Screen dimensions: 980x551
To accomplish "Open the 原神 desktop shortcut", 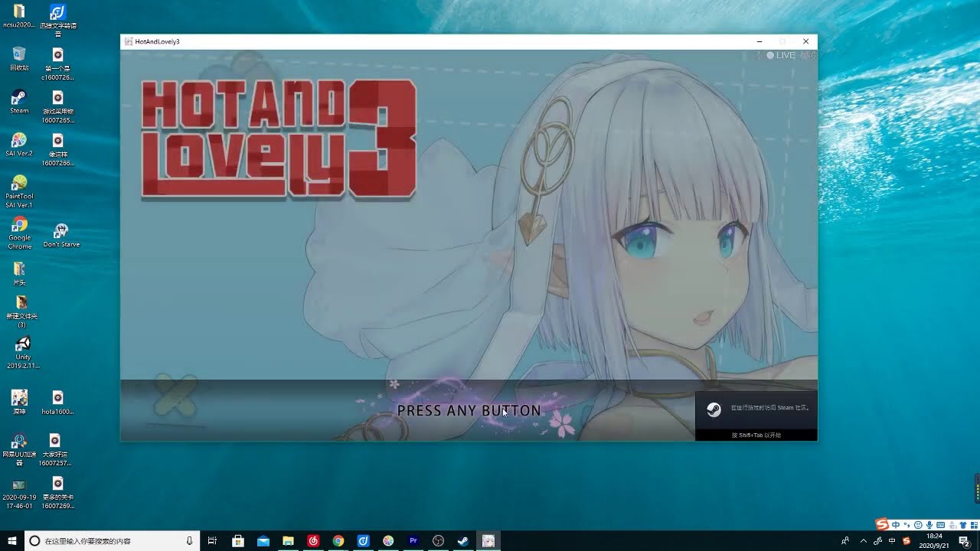I will [x=19, y=403].
